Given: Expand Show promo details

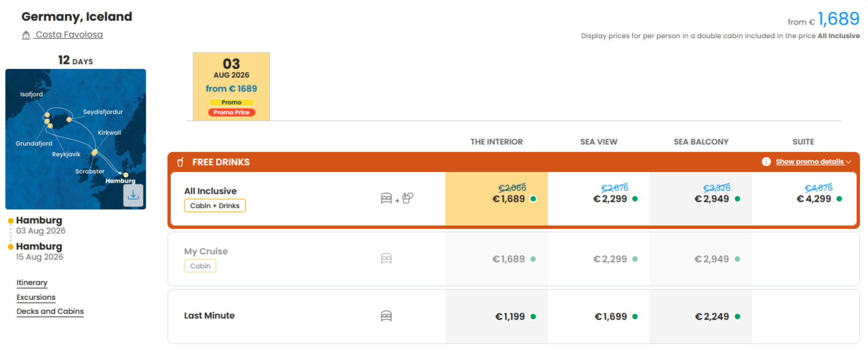Looking at the screenshot, I should tap(809, 162).
